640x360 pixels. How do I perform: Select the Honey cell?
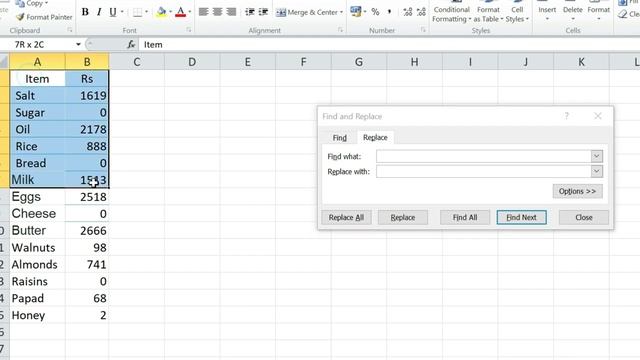point(37,315)
